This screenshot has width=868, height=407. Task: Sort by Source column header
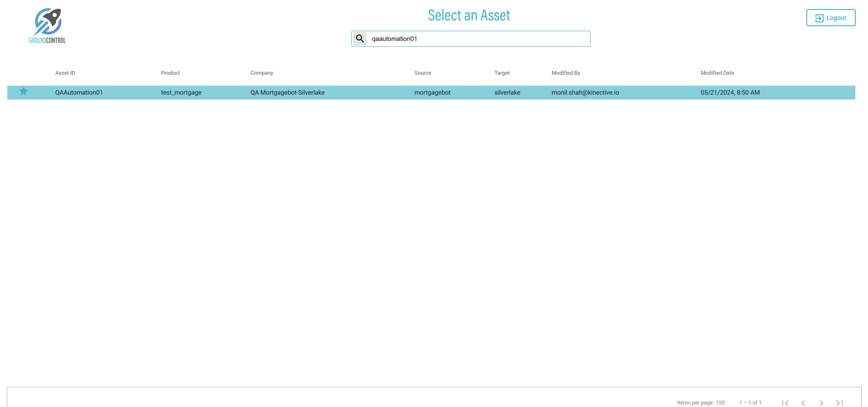click(x=423, y=73)
